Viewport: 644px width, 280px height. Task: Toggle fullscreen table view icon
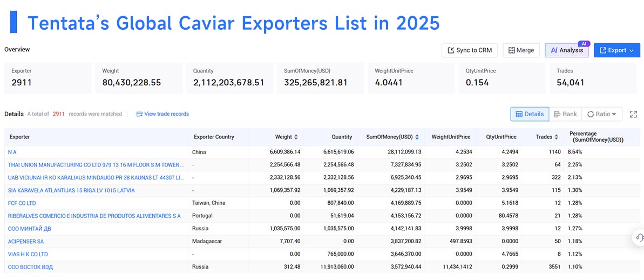click(x=633, y=114)
